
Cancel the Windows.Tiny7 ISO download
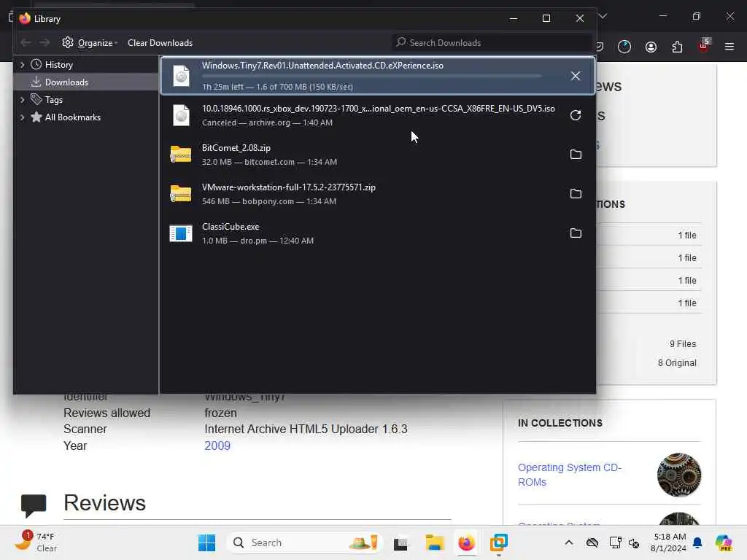pos(576,76)
